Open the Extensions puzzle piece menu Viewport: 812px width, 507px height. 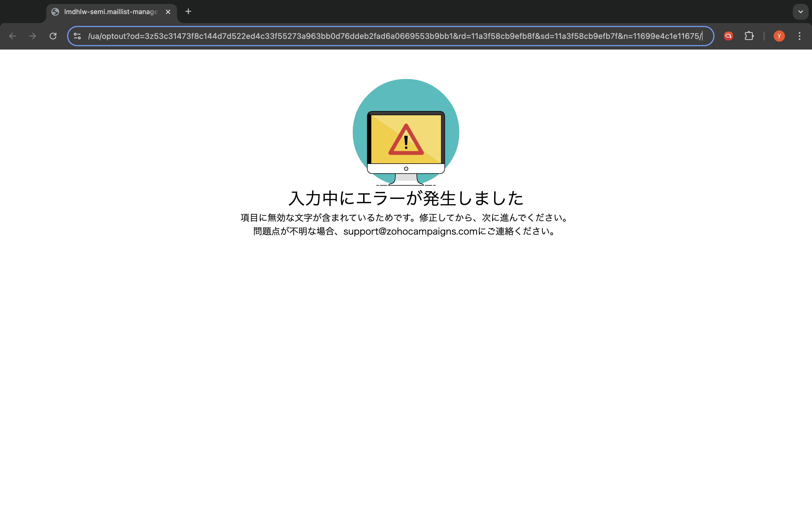click(x=749, y=36)
